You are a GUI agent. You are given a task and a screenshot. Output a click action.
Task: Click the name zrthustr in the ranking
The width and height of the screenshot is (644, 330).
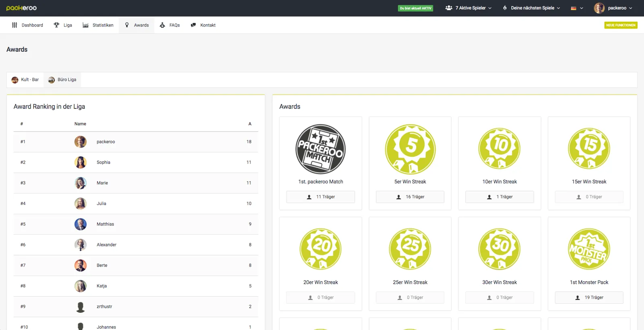[104, 307]
